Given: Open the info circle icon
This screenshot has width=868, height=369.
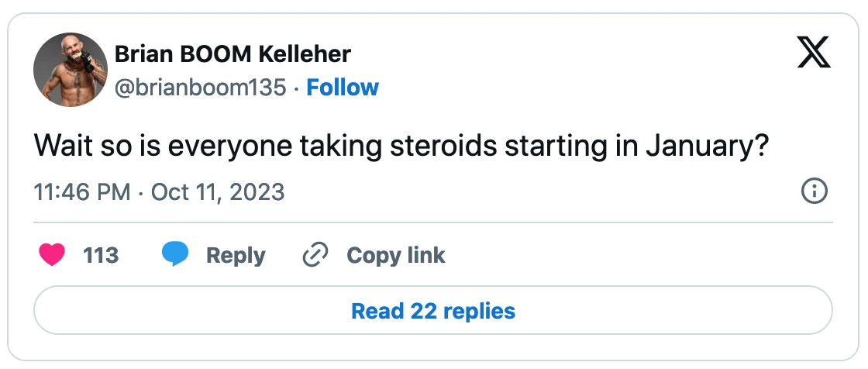Looking at the screenshot, I should (814, 191).
